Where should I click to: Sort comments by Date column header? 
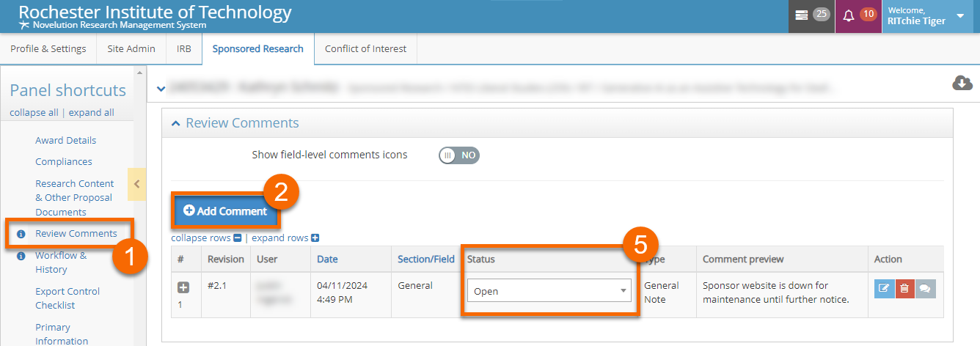click(327, 259)
